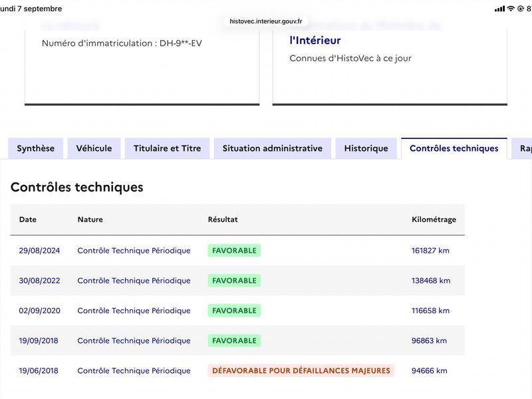Open the Situation administrative tab
The image size is (532, 399).
pyautogui.click(x=273, y=148)
